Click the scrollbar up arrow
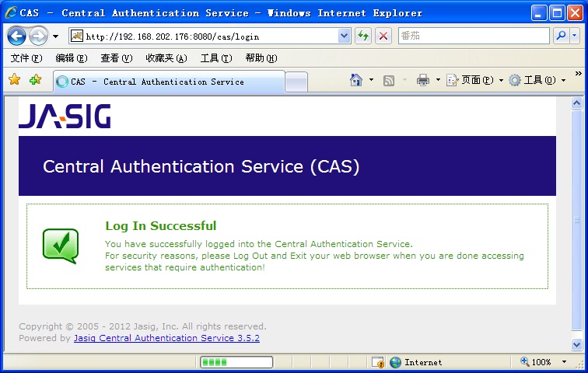Image resolution: width=588 pixels, height=373 pixels. click(577, 103)
